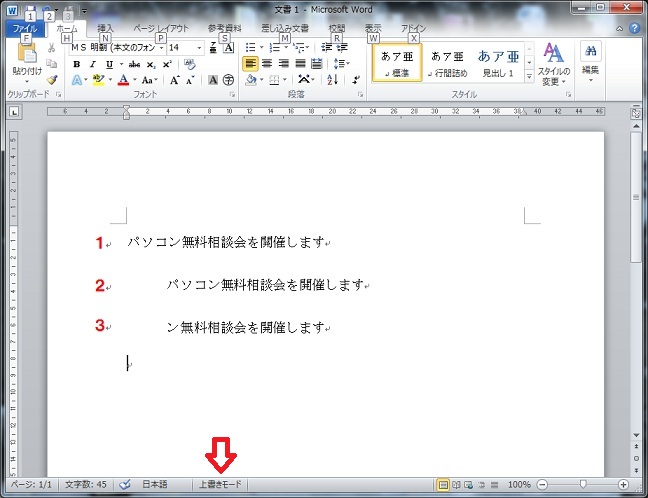Click the Sort A-Z icon

pos(332,79)
